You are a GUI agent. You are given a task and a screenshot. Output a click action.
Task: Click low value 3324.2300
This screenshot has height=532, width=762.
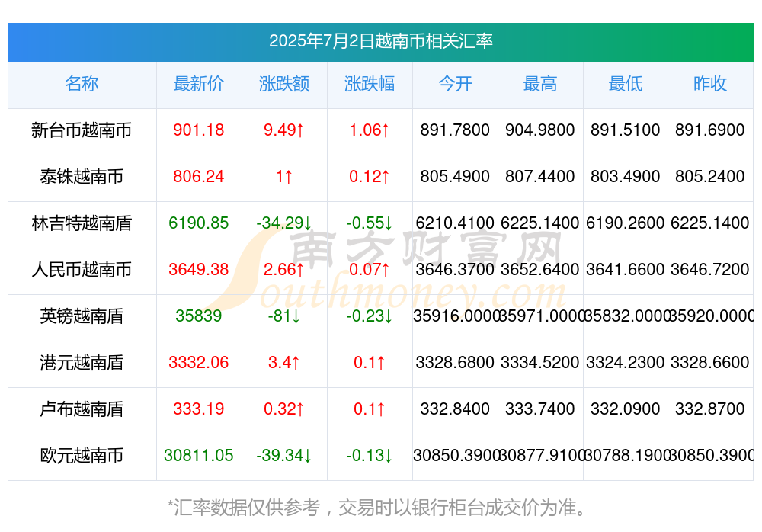626,363
